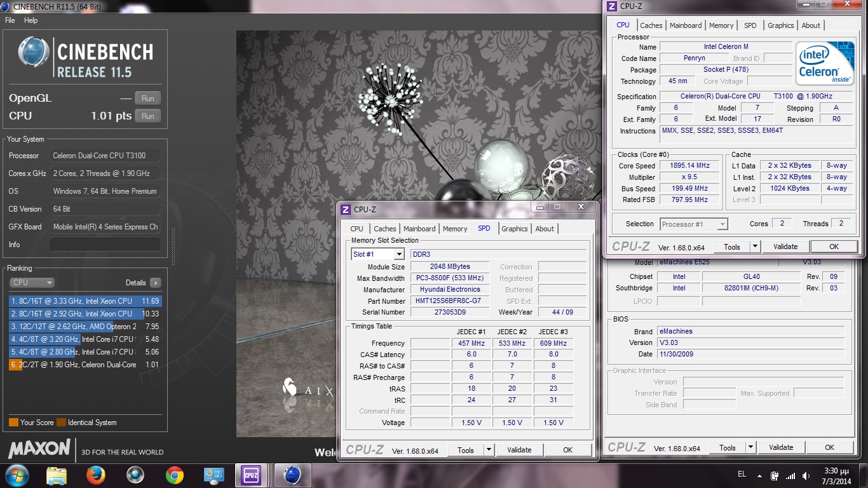The height and width of the screenshot is (488, 868).
Task: Click the Intel Celeron M name field
Action: 726,46
